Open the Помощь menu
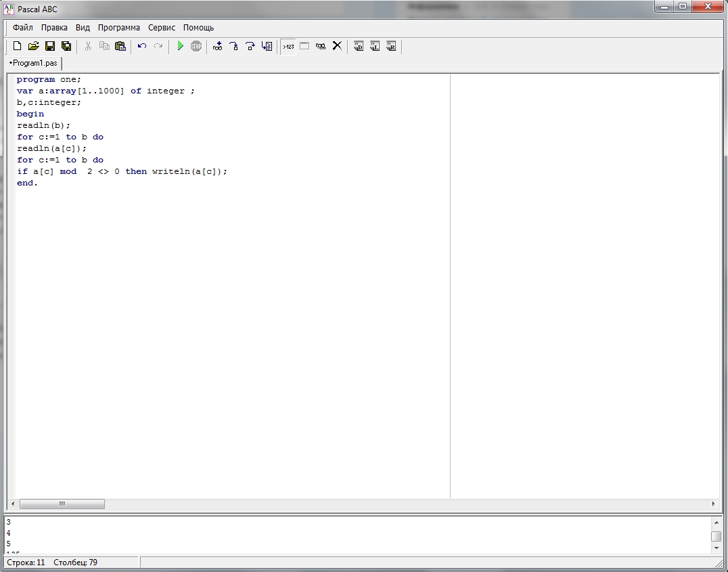This screenshot has width=728, height=572. (x=198, y=28)
